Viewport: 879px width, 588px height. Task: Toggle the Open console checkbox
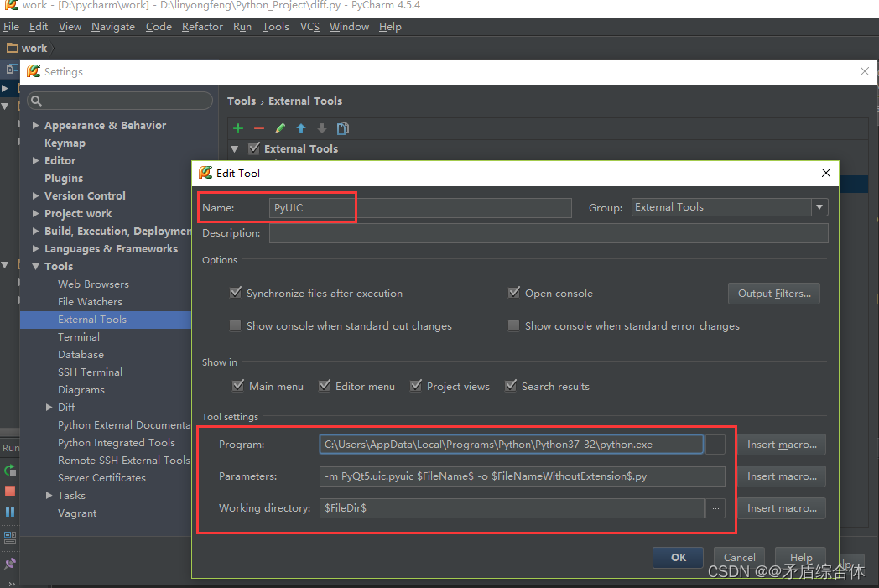click(x=513, y=293)
